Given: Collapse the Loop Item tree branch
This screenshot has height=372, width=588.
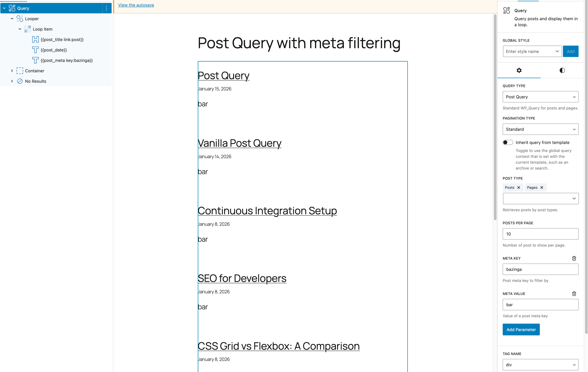Looking at the screenshot, I should pyautogui.click(x=20, y=29).
